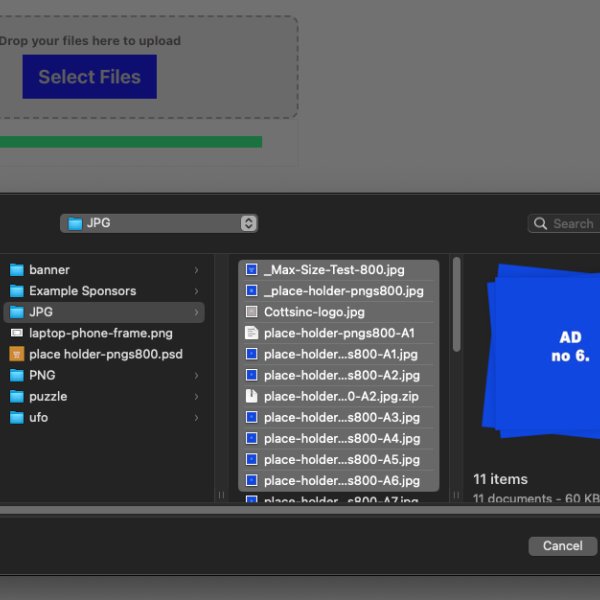The image size is (600, 600).
Task: Open the JPG folder location dropdown
Action: (159, 224)
